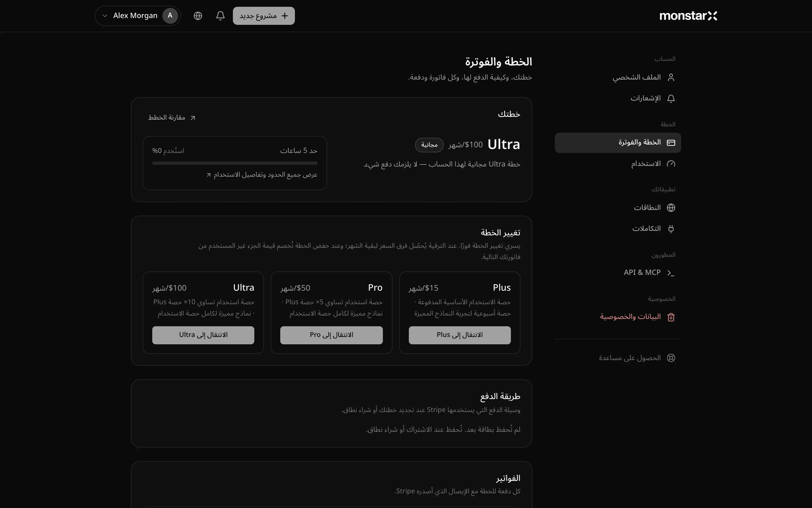The width and height of the screenshot is (812, 508).
Task: Select الاستخدام in the sidebar
Action: tap(618, 164)
